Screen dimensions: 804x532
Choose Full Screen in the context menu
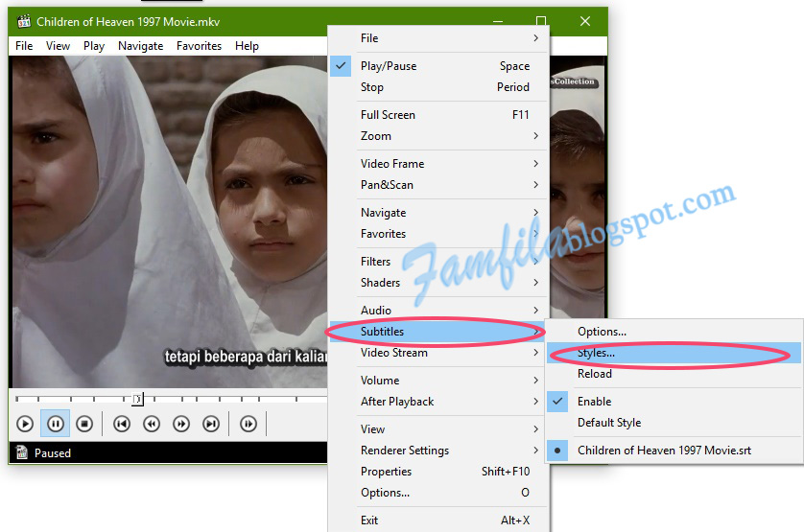click(438, 115)
